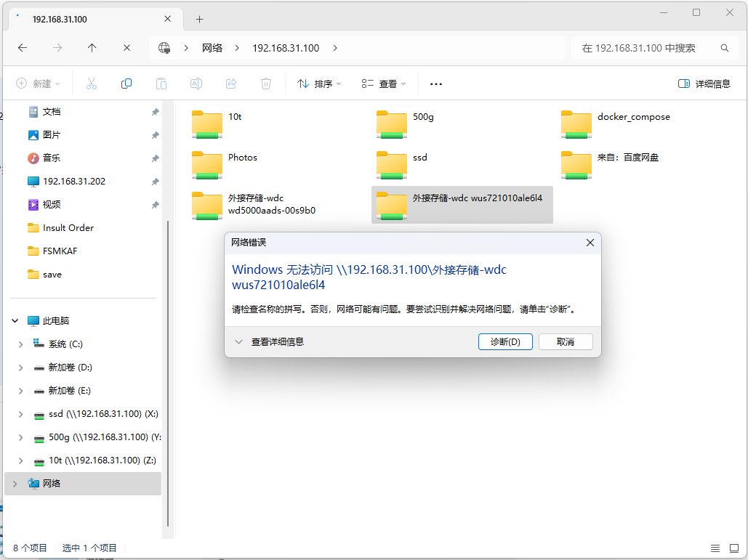Viewport: 748px width, 560px height.
Task: Toggle the 详细信息 details pane
Action: [704, 84]
